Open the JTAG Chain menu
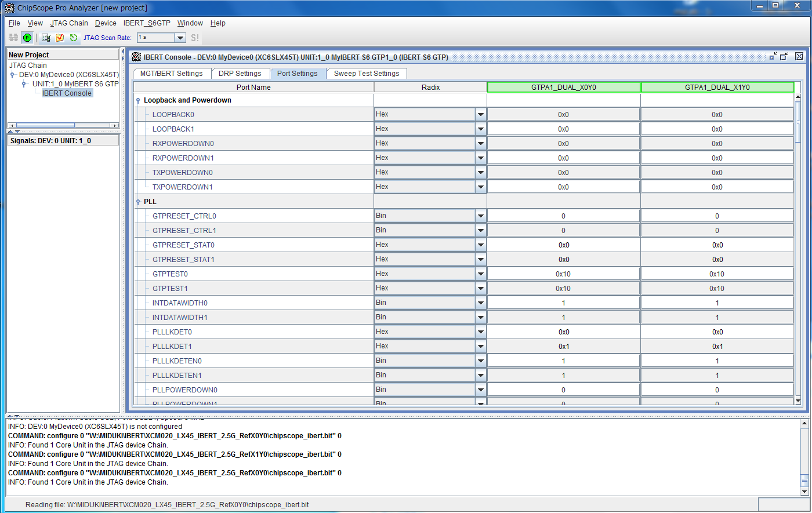Viewport: 812px width, 513px height. [69, 23]
